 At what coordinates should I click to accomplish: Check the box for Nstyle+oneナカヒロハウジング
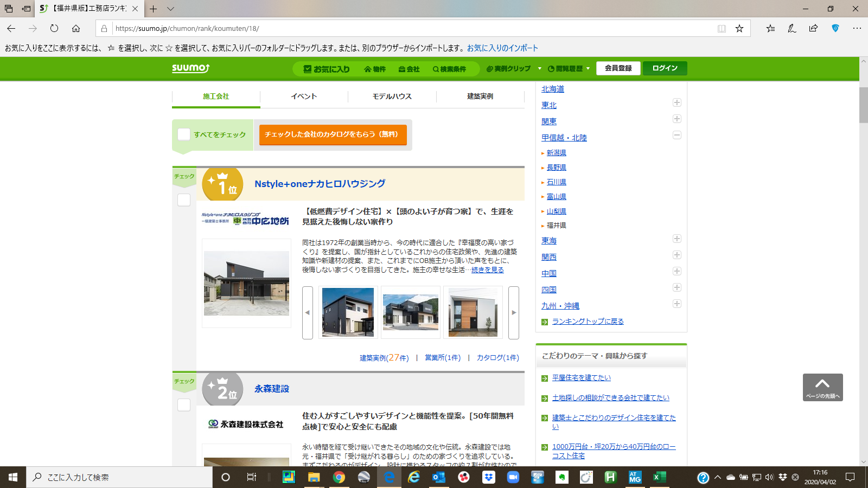click(x=184, y=200)
